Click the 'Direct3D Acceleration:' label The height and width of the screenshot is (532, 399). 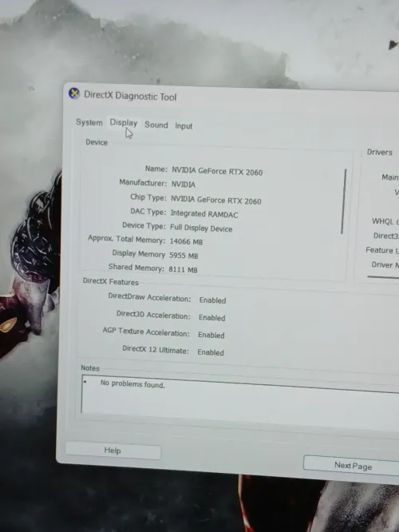[x=153, y=315]
